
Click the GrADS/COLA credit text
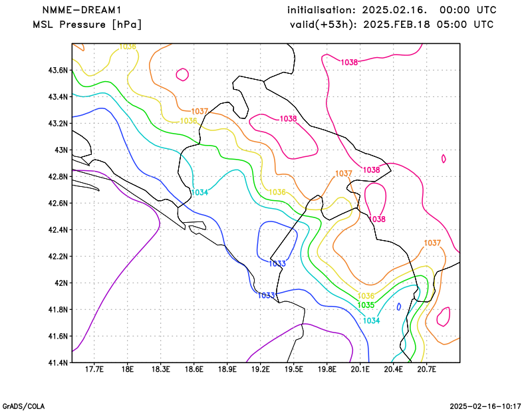click(23, 406)
